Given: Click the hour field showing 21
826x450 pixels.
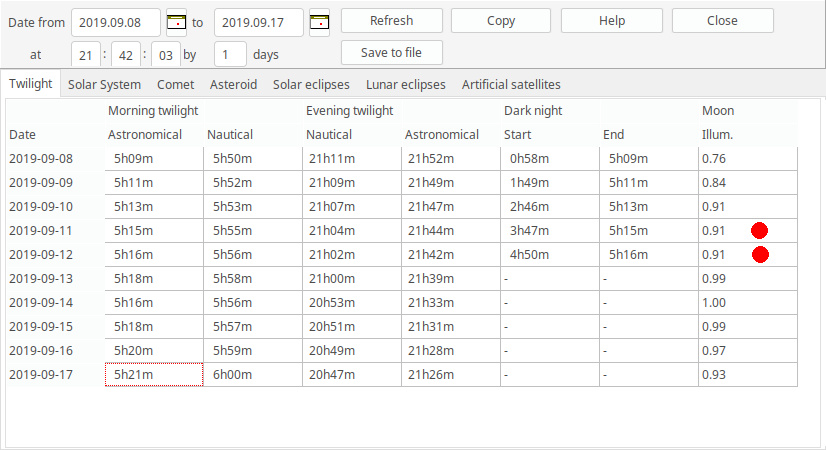Looking at the screenshot, I should point(85,54).
